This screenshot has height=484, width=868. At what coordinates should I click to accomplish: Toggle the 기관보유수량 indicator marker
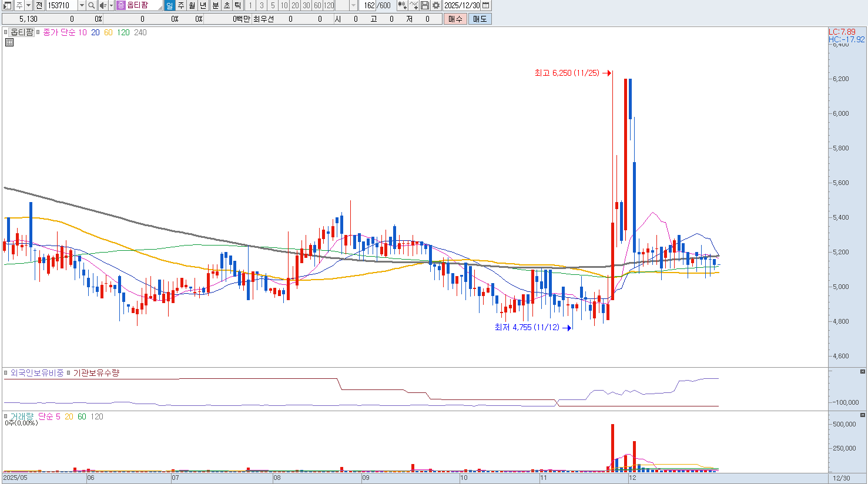[68, 373]
